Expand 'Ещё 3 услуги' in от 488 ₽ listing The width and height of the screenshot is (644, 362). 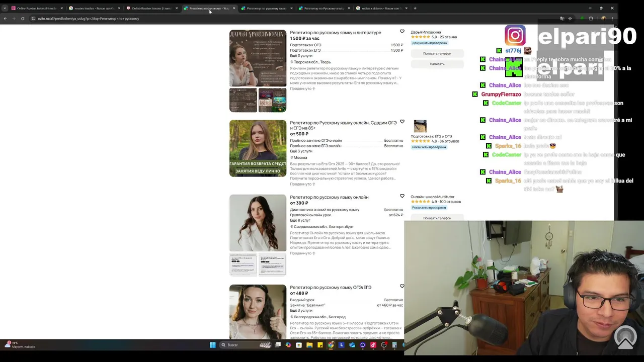pos(301,311)
